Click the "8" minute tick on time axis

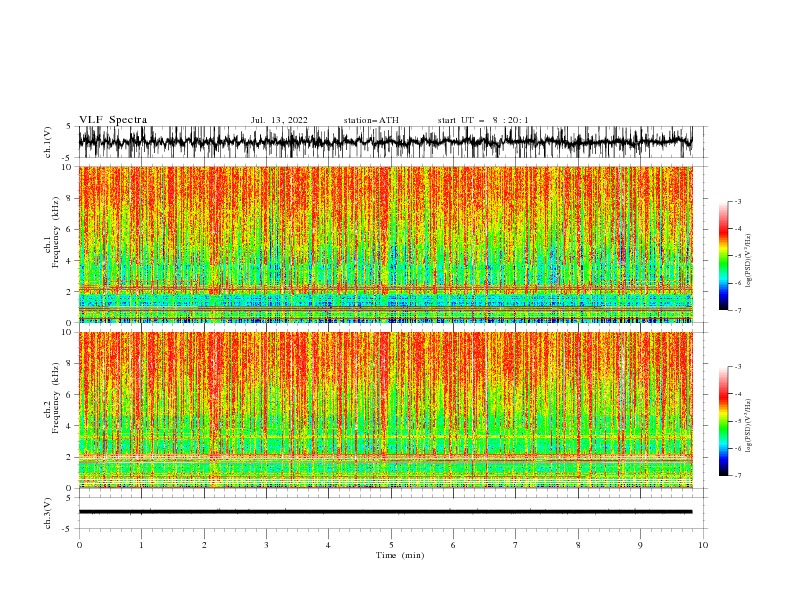pos(578,545)
